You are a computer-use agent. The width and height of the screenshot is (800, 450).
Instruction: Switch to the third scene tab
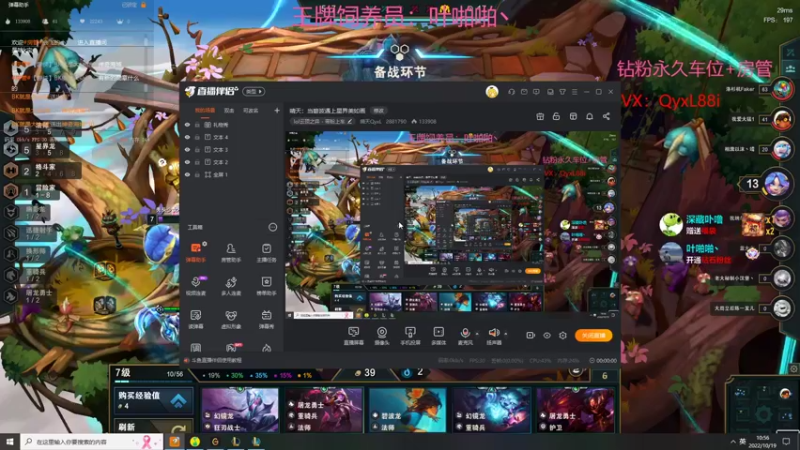tap(250, 110)
